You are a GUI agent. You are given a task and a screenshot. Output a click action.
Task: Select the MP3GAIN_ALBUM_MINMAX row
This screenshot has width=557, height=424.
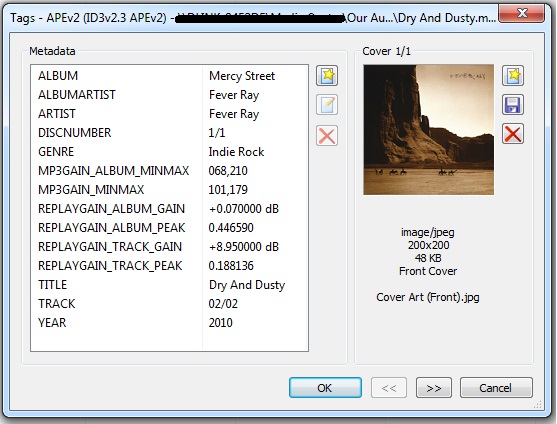[169, 171]
